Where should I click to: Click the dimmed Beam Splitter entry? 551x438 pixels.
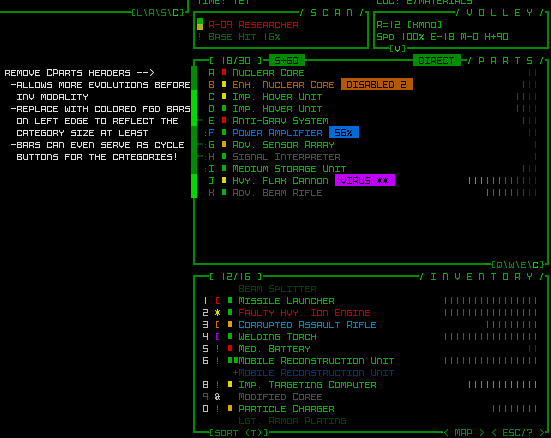click(x=277, y=289)
